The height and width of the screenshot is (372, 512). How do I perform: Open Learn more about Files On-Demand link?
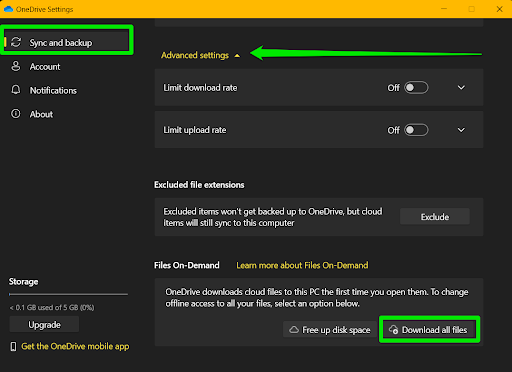(302, 265)
